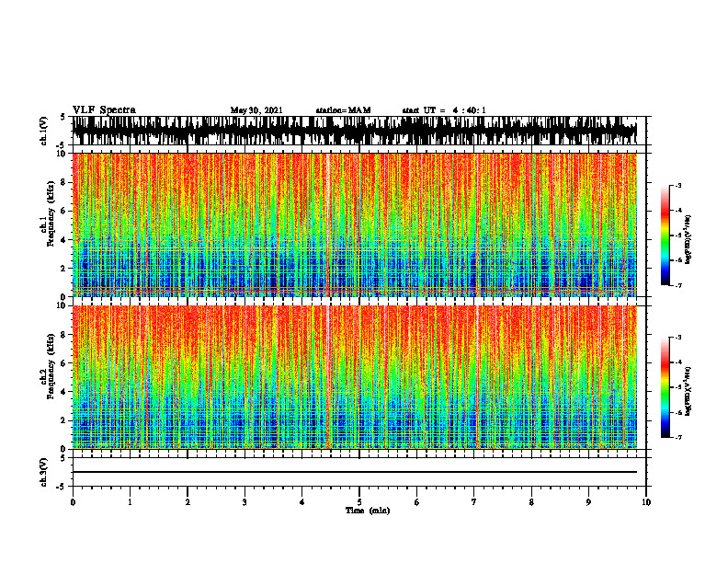
Task: Click the ch.2 color scale PSD unit label
Action: point(688,391)
